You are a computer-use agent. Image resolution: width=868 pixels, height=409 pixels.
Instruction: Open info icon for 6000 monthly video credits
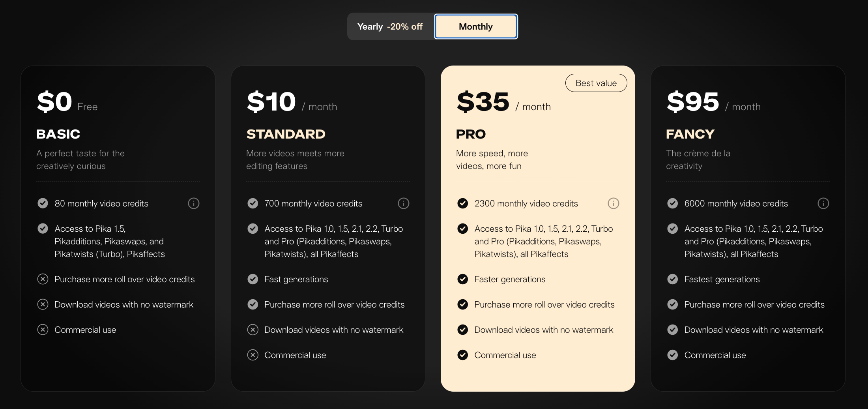[x=823, y=203]
